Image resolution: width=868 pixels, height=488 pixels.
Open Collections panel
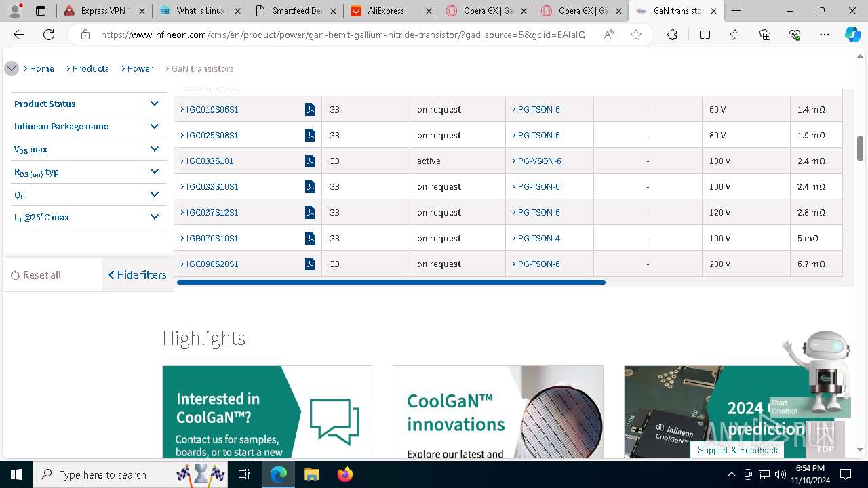coord(765,35)
